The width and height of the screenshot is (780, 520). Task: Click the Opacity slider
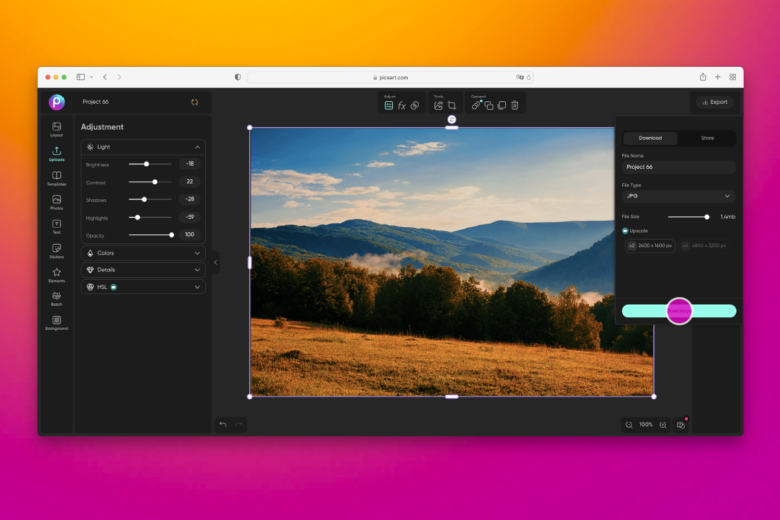[150, 235]
